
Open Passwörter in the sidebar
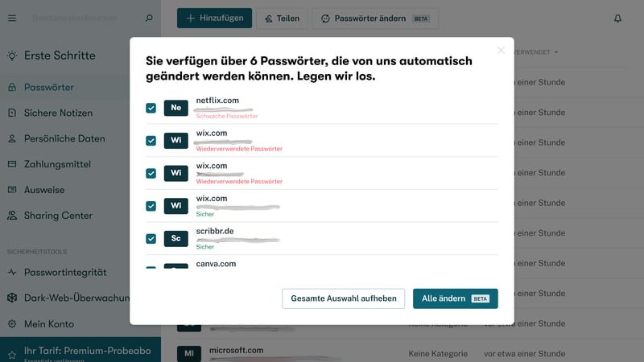point(48,87)
